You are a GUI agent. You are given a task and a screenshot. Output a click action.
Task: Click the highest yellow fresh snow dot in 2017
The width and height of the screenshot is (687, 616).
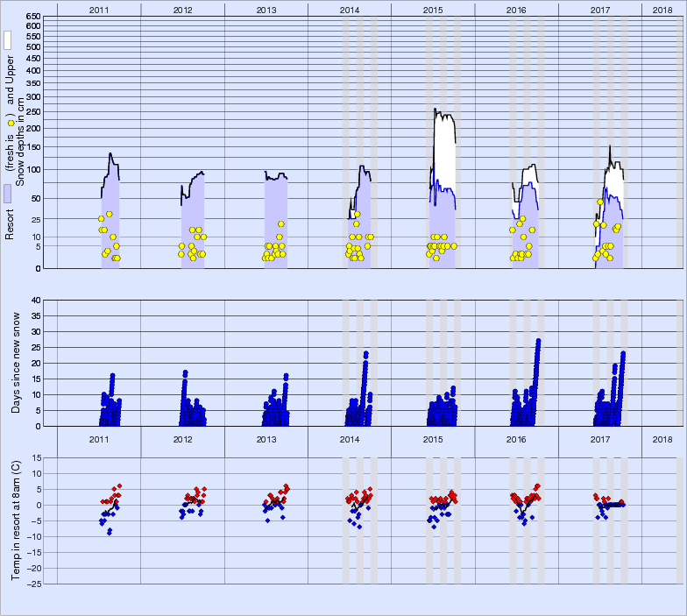[x=600, y=202]
